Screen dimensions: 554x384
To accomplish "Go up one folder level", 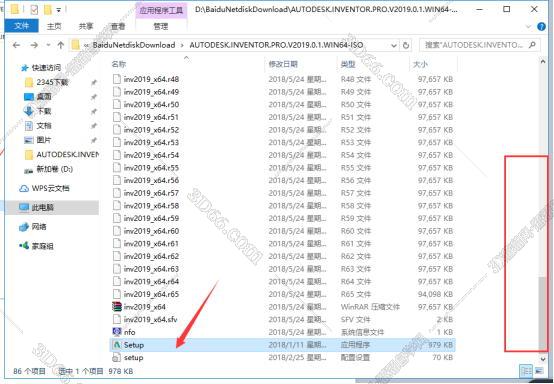I will click(61, 45).
